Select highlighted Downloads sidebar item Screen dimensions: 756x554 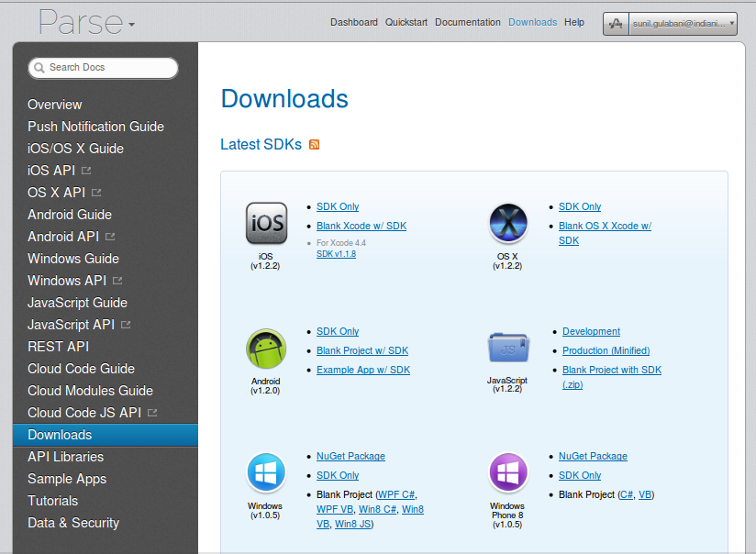click(106, 435)
